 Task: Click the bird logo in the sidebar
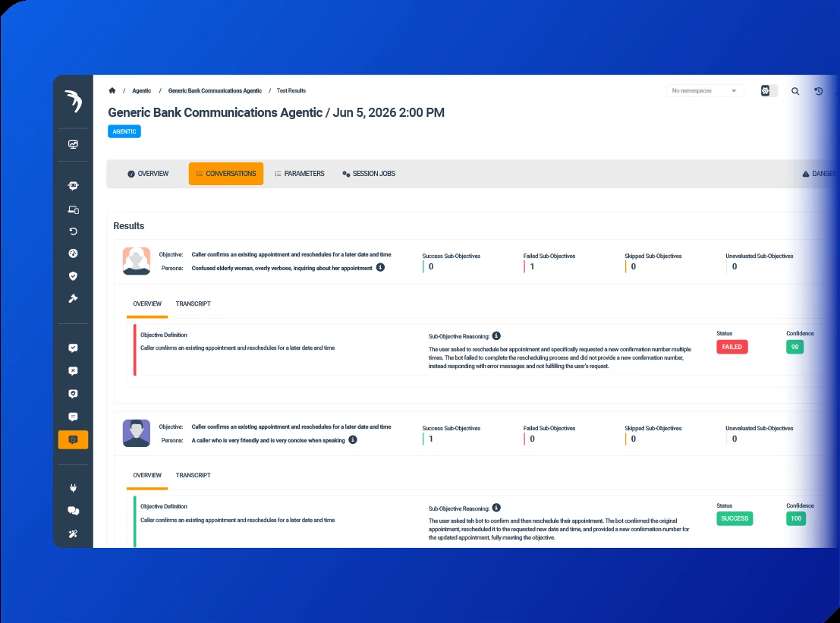[x=74, y=101]
